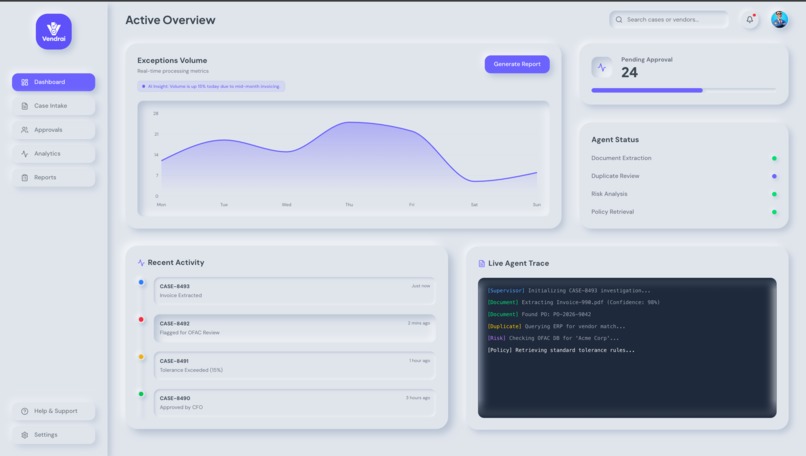Click the blue dot beside CASE-8493

[141, 282]
